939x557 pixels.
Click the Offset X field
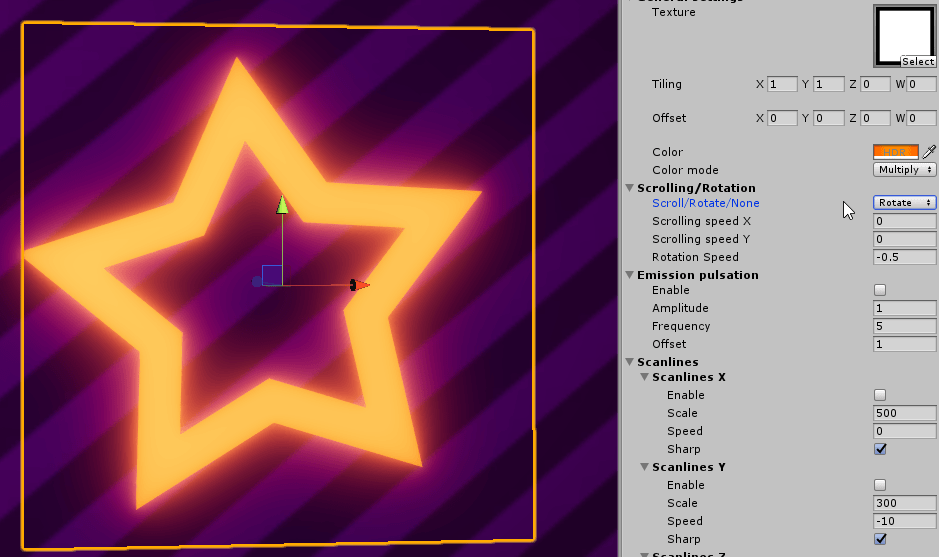tap(782, 118)
